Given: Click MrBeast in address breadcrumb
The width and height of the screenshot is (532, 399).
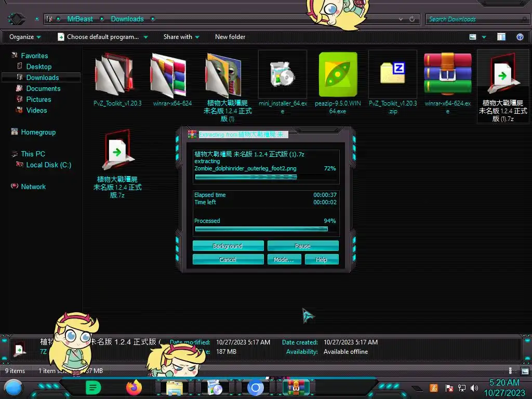Looking at the screenshot, I should (79, 19).
